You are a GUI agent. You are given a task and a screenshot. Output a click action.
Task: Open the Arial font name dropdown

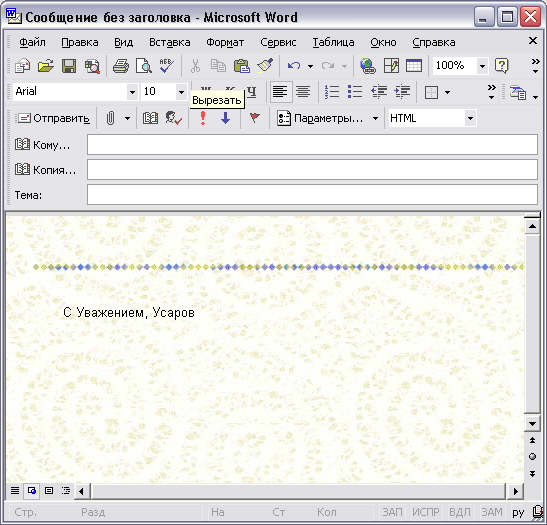[132, 92]
